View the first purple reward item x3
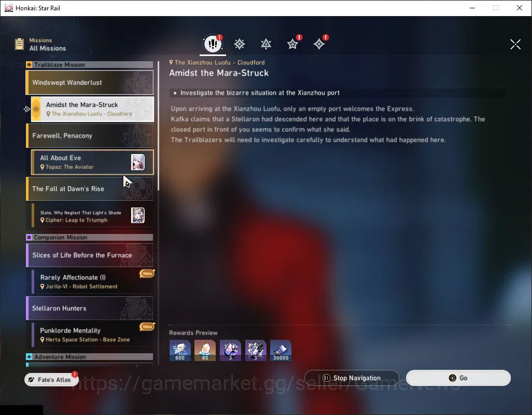This screenshot has width=532, height=415. pyautogui.click(x=230, y=350)
